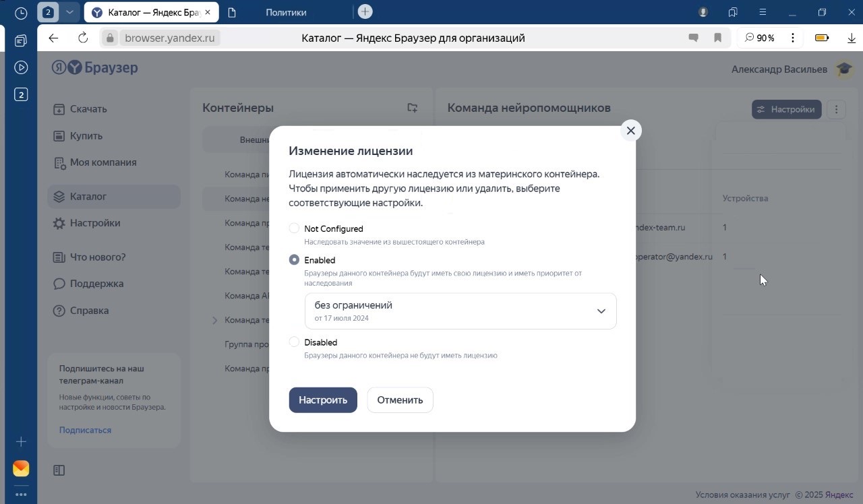Reload the current page
Image resolution: width=863 pixels, height=504 pixels.
pyautogui.click(x=83, y=38)
